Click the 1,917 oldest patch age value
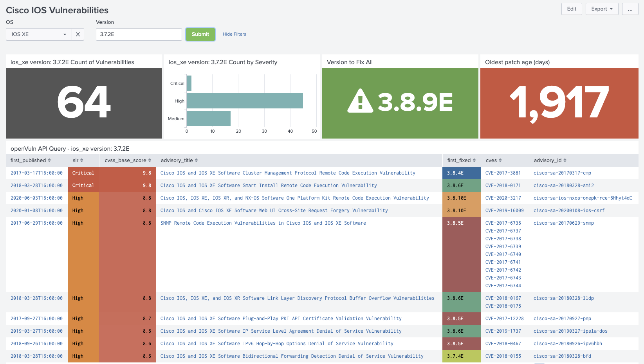The image size is (644, 364). tap(559, 103)
